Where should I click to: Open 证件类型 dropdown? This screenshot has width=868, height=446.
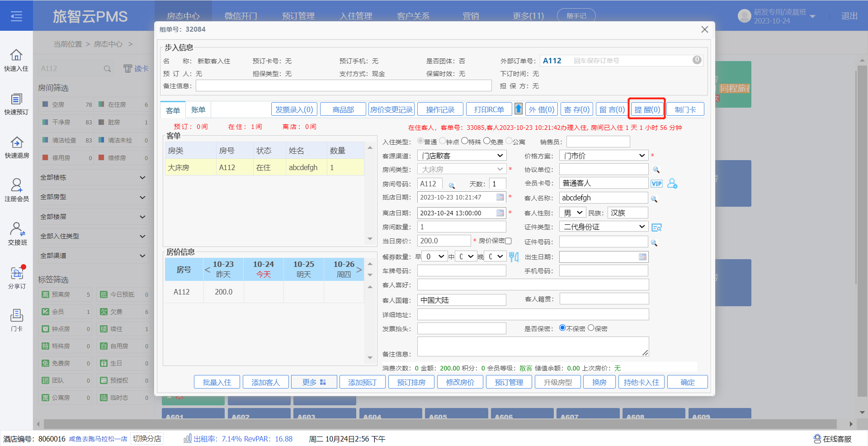604,227
